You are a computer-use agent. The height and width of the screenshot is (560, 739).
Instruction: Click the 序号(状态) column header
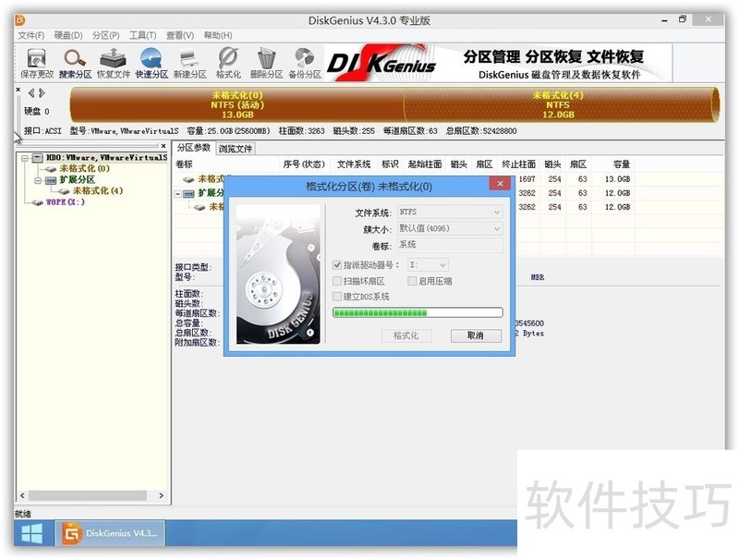click(304, 164)
